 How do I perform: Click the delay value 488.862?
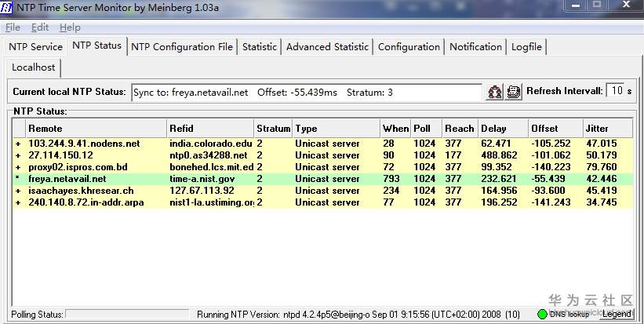[499, 155]
